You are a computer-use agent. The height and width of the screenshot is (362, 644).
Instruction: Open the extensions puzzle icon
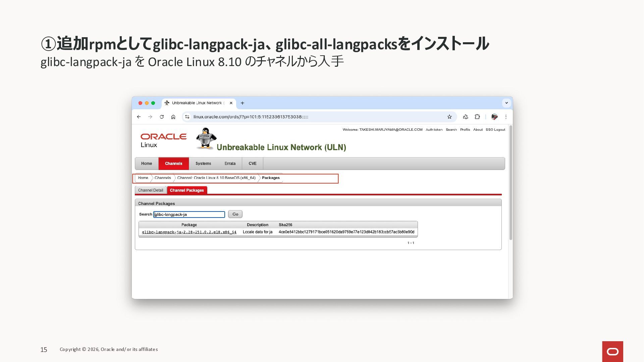tap(477, 117)
